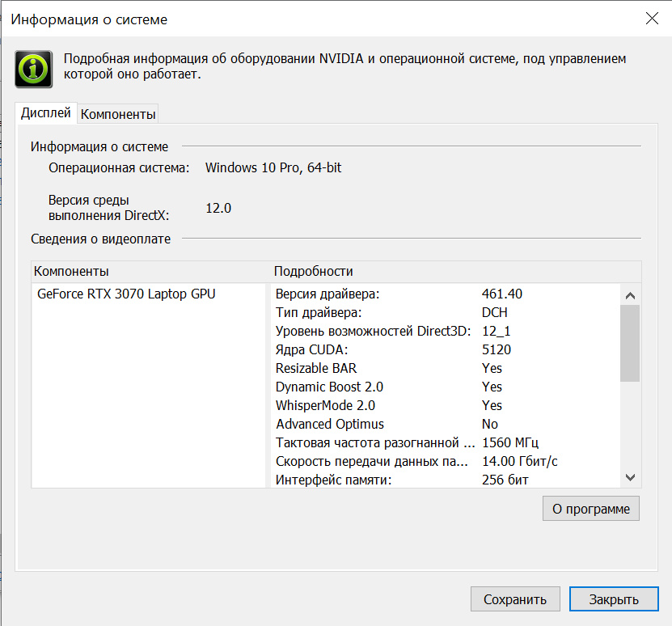Click the Yes value for Resizable BAR
This screenshot has width=672, height=626.
point(492,368)
